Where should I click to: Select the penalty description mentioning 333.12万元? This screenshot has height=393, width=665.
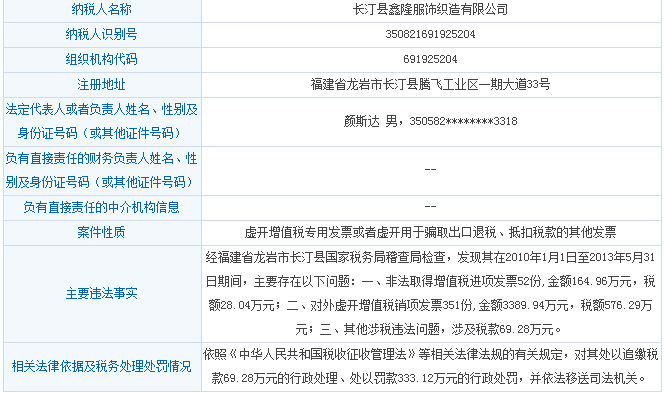pos(430,366)
